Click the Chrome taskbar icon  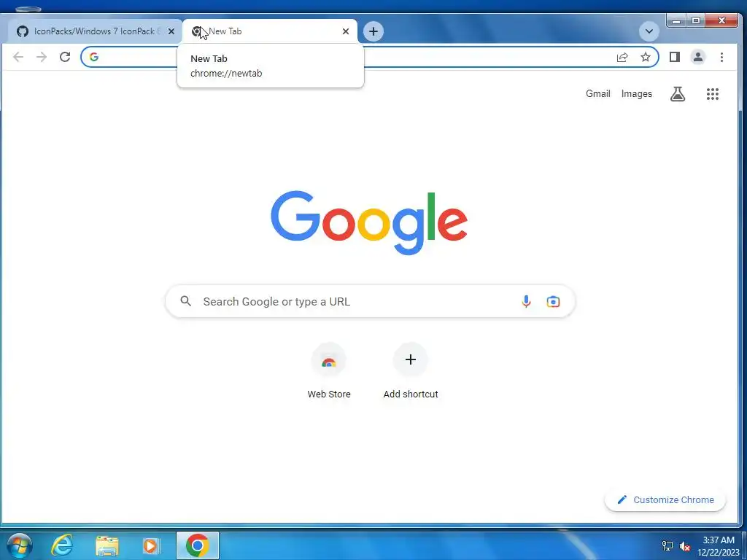tap(197, 545)
